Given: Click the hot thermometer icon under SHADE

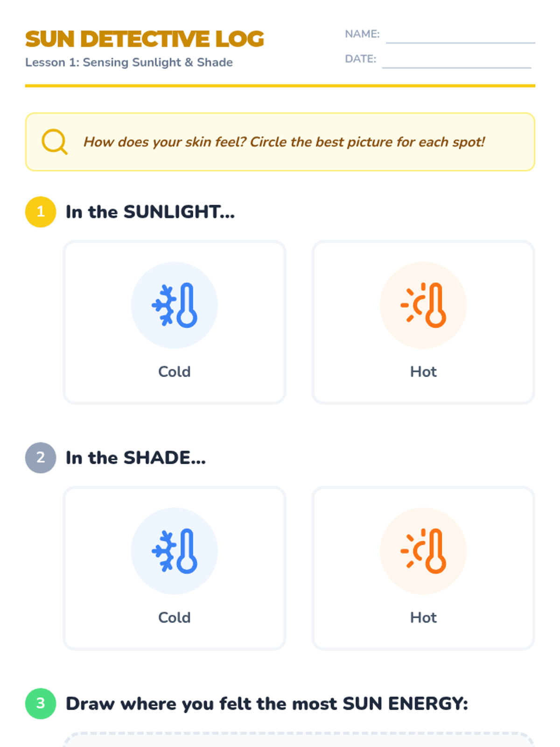Looking at the screenshot, I should (423, 551).
